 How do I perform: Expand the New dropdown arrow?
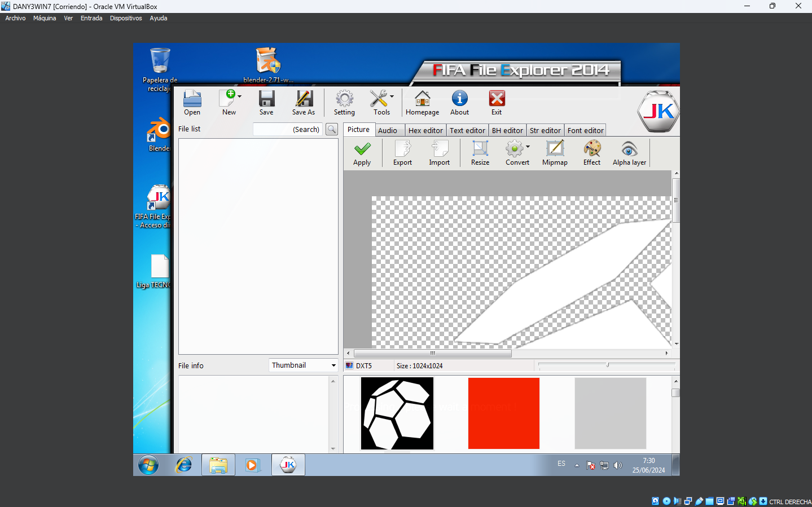point(240,96)
